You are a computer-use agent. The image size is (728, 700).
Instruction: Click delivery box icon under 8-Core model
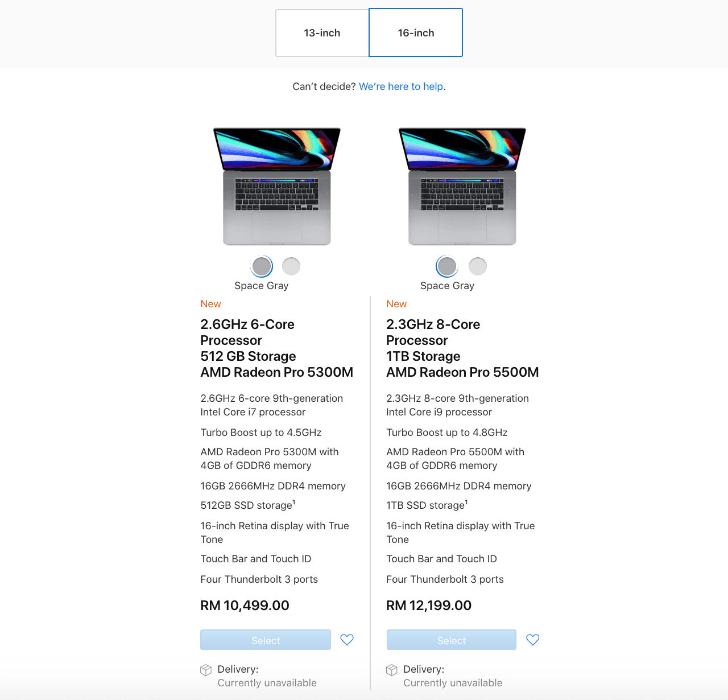coord(392,670)
